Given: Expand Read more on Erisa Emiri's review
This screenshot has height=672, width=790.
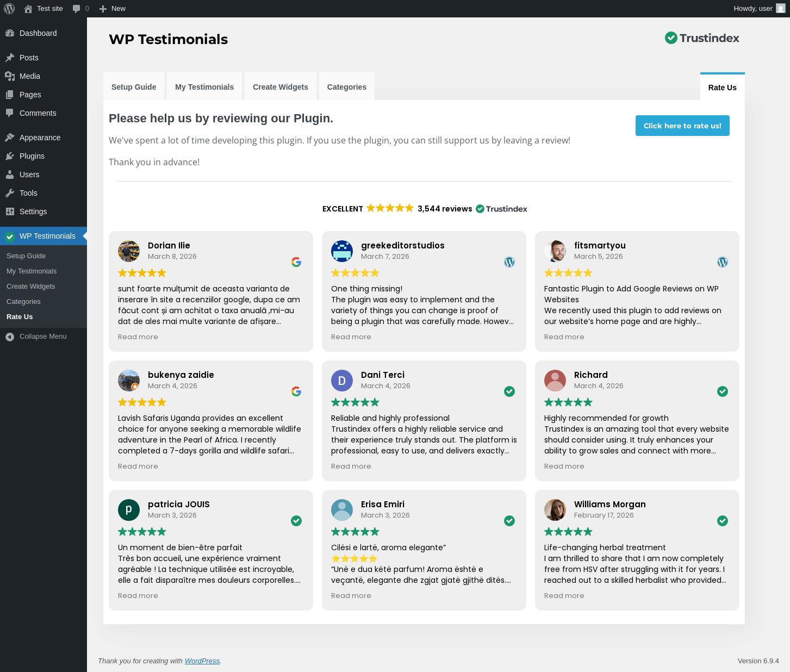Looking at the screenshot, I should tap(351, 596).
